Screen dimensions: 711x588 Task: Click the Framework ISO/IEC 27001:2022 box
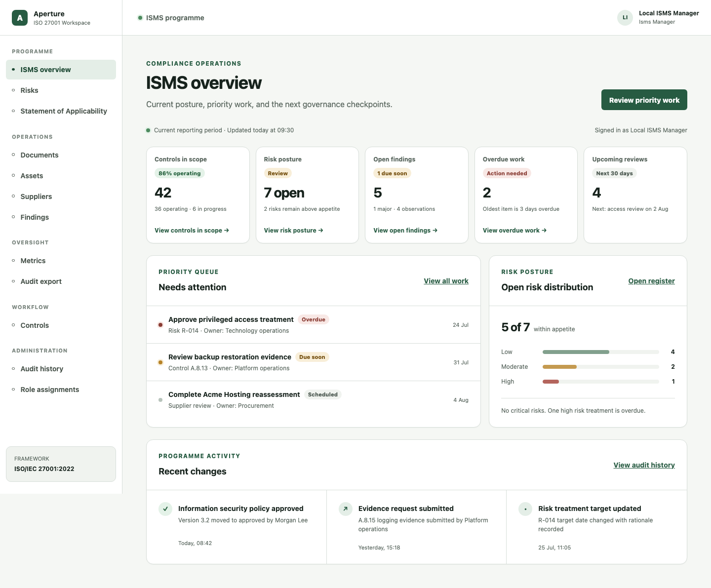click(61, 464)
